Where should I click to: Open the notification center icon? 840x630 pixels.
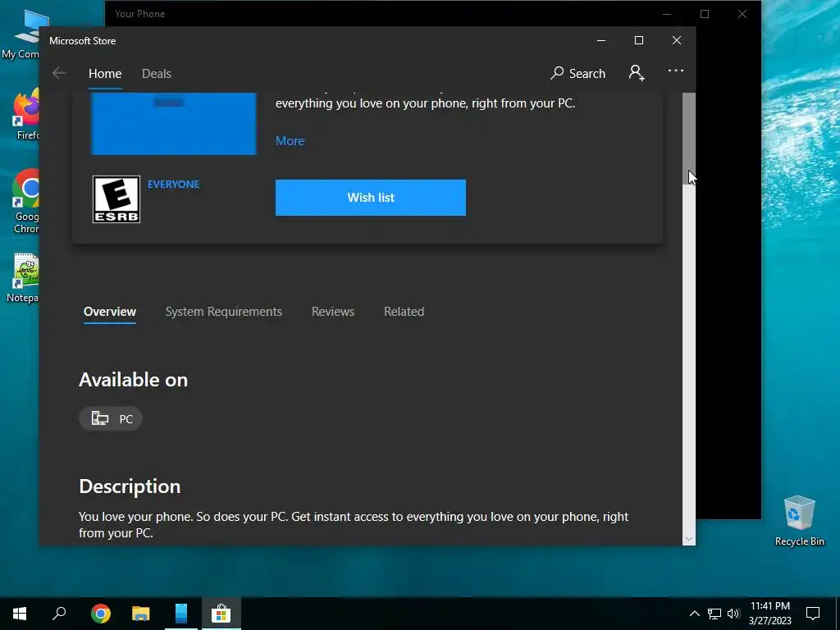pyautogui.click(x=813, y=614)
